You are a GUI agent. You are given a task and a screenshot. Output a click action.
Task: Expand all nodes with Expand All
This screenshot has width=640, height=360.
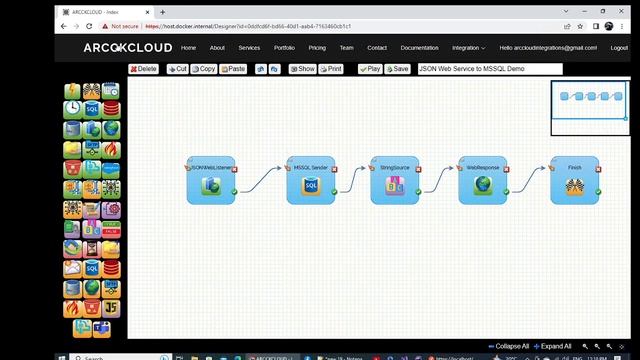pos(552,346)
